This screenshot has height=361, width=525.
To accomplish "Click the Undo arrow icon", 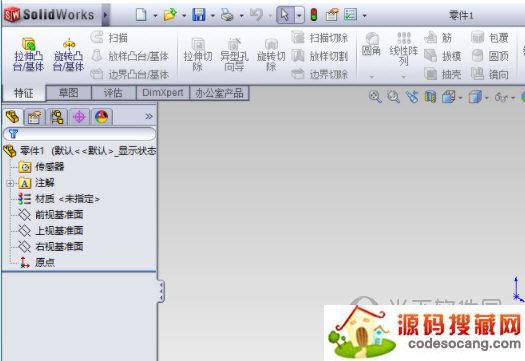I will pos(256,15).
